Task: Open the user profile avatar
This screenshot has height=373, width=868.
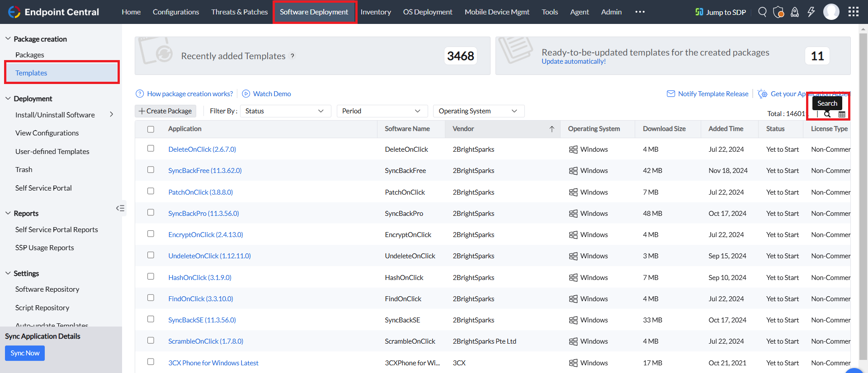Action: coord(831,12)
